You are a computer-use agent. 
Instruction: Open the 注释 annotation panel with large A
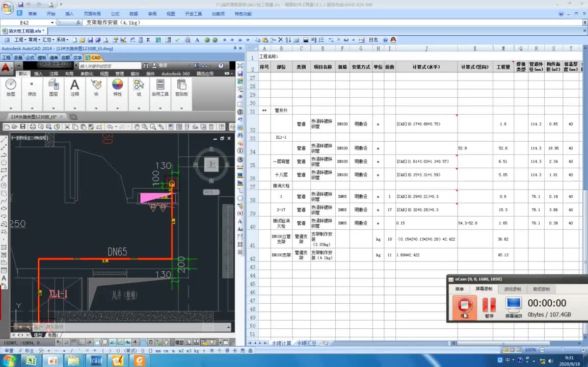pos(75,88)
